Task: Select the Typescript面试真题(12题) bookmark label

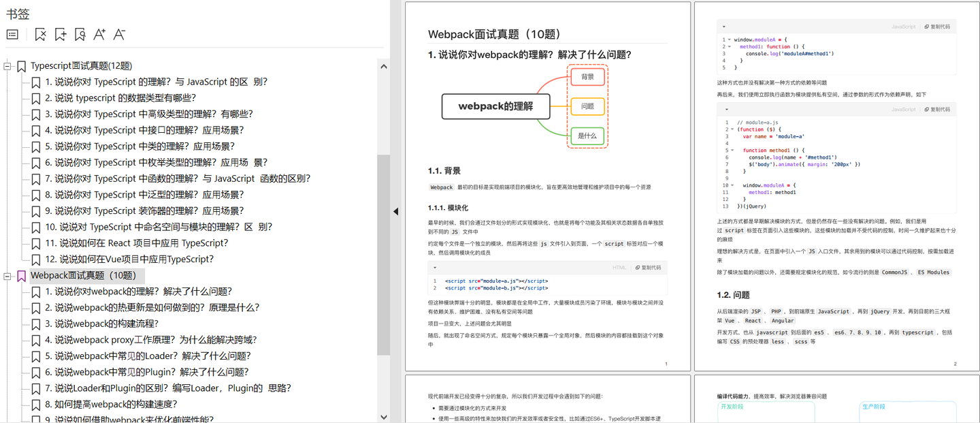Action: [81, 66]
